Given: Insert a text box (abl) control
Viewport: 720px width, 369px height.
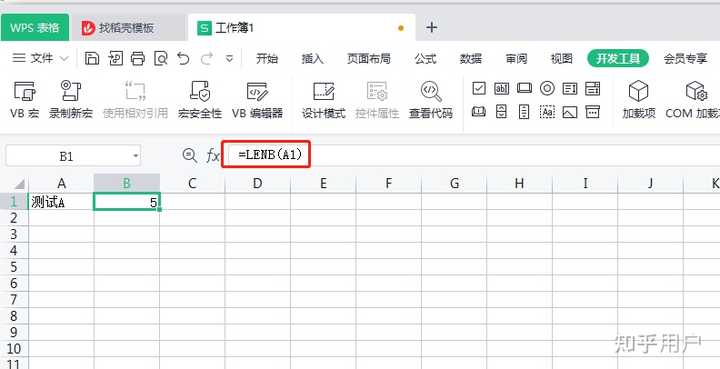Looking at the screenshot, I should (501, 88).
